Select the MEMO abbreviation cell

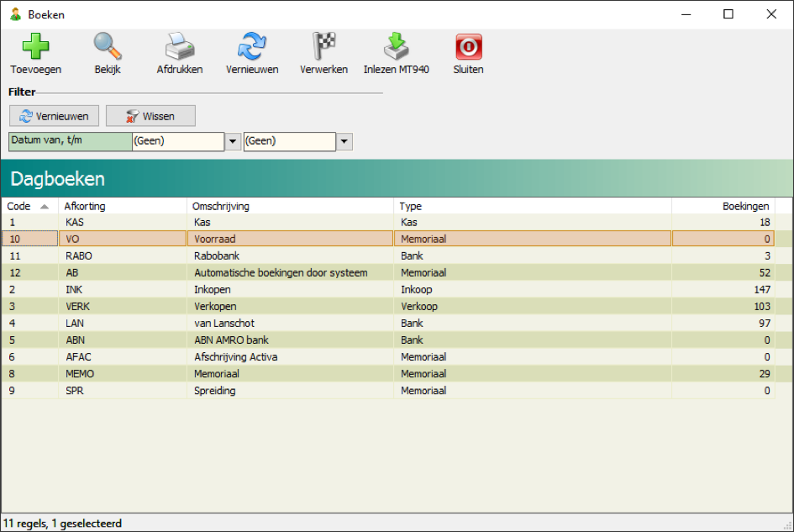(x=123, y=374)
